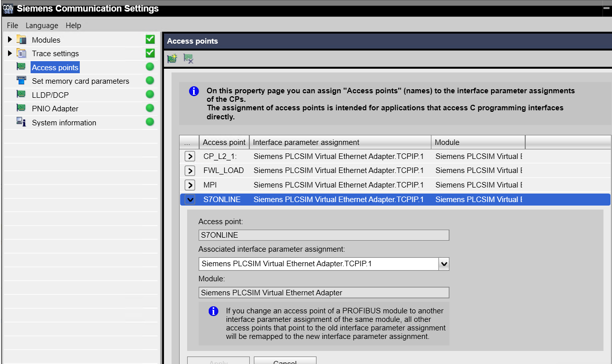Open the Help menu
The image size is (612, 364).
(x=73, y=25)
